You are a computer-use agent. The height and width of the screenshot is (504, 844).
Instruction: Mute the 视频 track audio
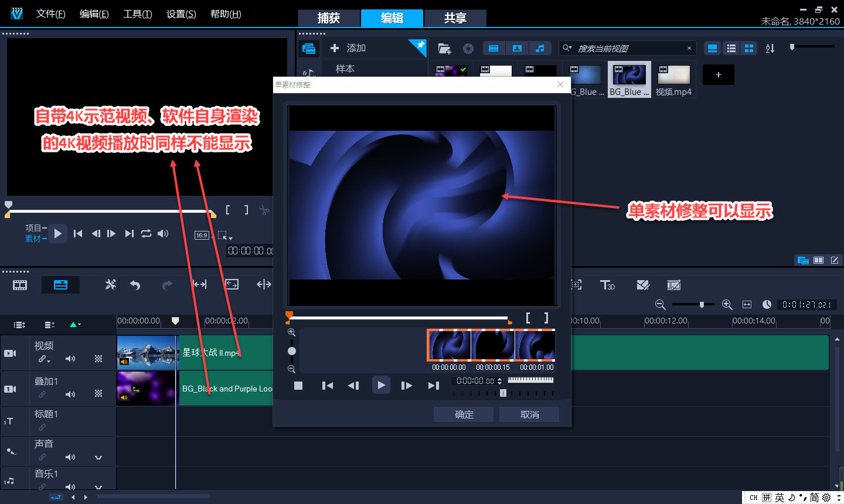(70, 359)
